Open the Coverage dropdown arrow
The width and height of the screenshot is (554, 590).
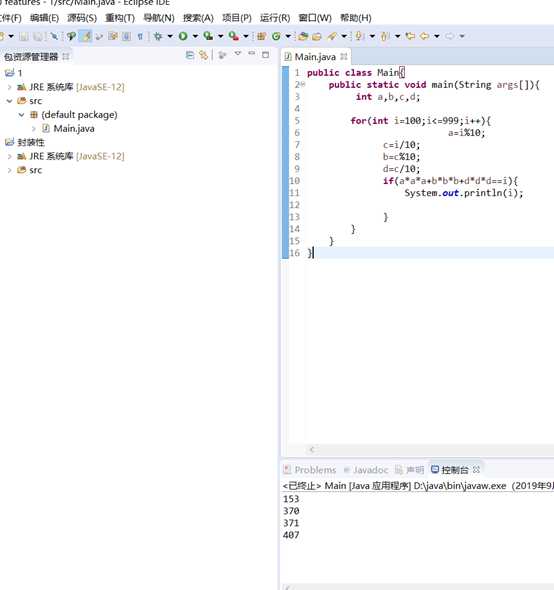(221, 36)
